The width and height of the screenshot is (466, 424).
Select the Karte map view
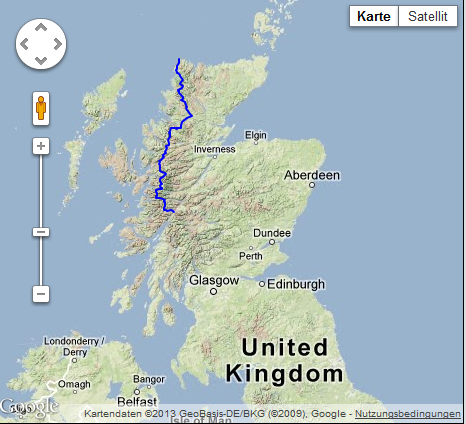[x=374, y=16]
